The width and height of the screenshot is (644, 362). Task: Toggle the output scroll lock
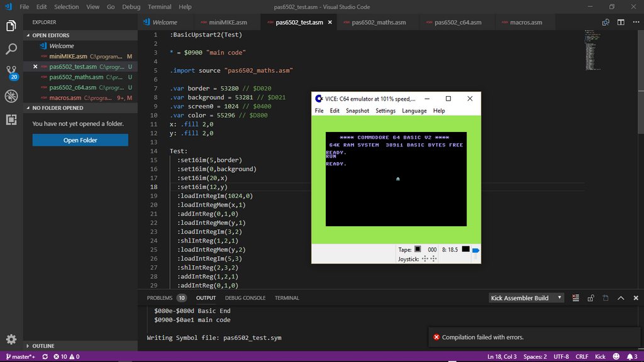pos(591,298)
